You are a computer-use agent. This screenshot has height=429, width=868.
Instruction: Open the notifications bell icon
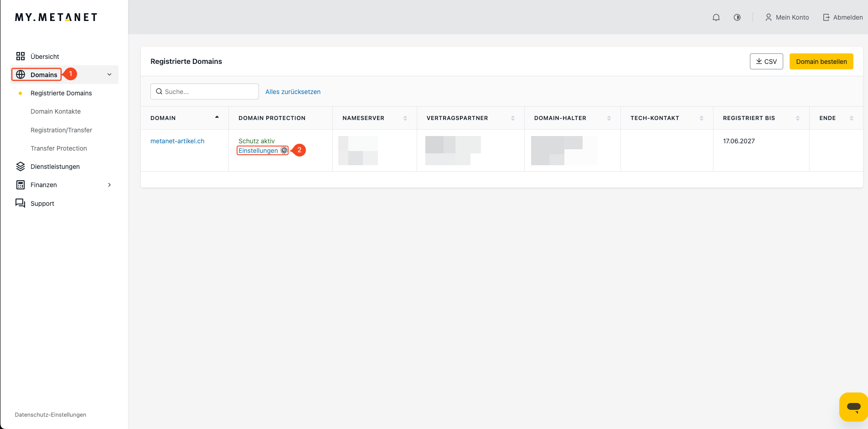pyautogui.click(x=716, y=17)
